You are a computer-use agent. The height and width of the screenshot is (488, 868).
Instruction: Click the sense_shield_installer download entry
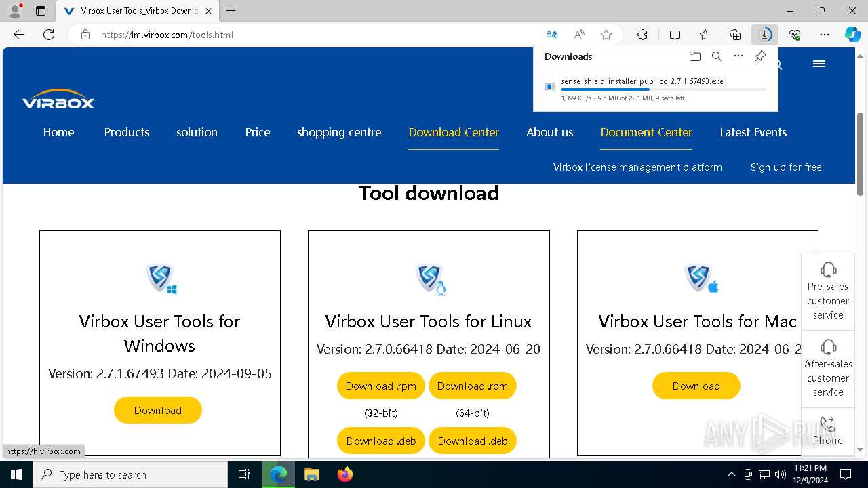(x=656, y=89)
